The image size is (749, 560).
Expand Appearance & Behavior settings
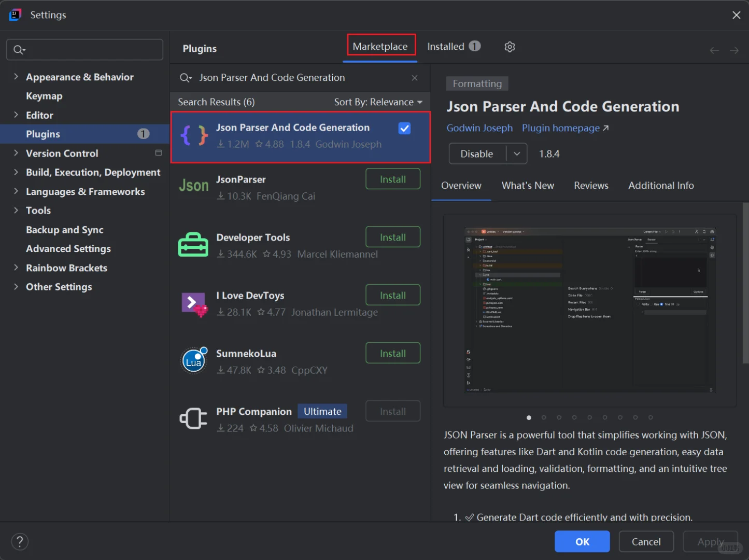point(16,77)
